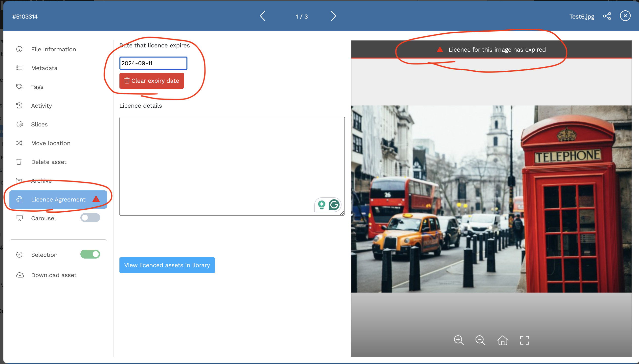Enter fullscreen image view
This screenshot has height=364, width=639.
524,340
